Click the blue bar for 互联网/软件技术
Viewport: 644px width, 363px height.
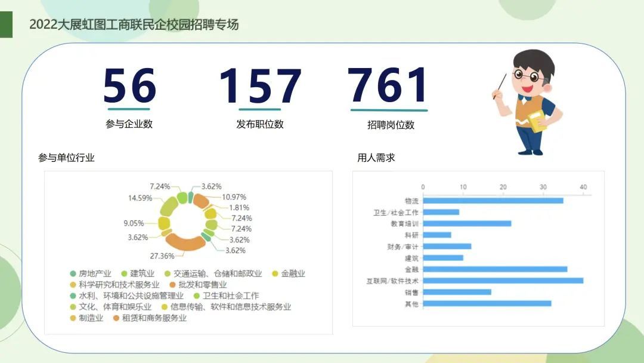click(503, 281)
